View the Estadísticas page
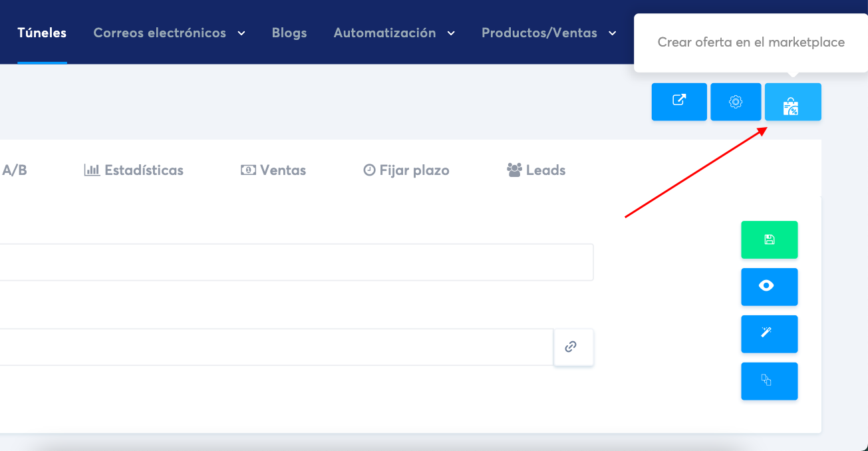 click(x=133, y=170)
